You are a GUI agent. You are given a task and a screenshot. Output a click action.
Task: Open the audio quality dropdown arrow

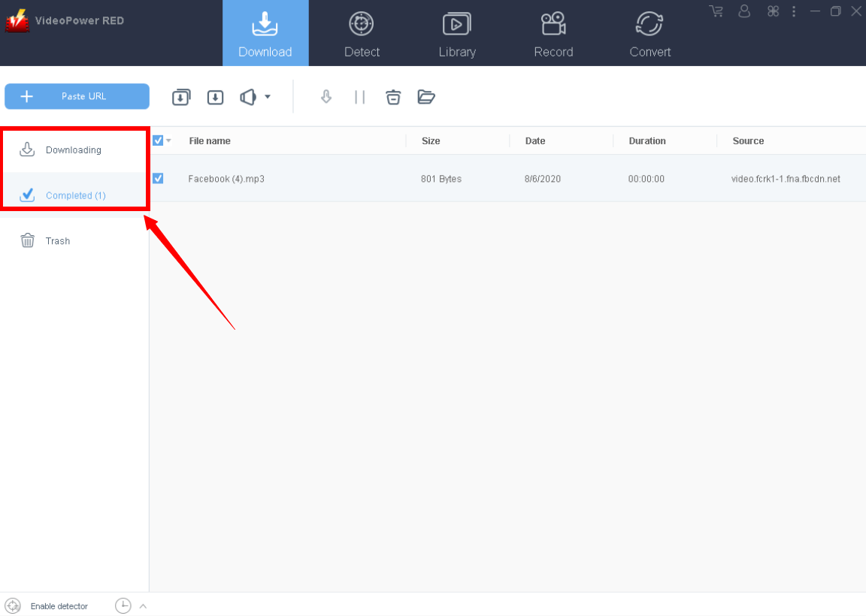pos(267,97)
